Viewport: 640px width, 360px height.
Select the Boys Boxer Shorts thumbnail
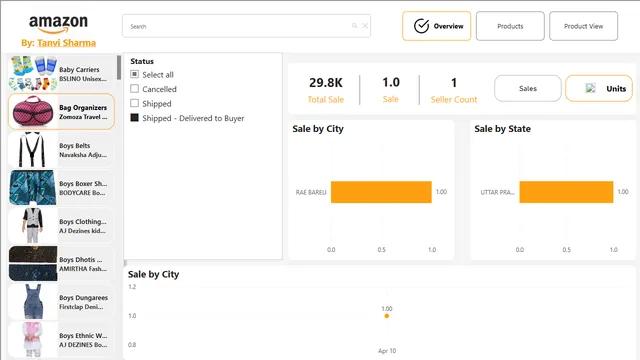tap(33, 187)
